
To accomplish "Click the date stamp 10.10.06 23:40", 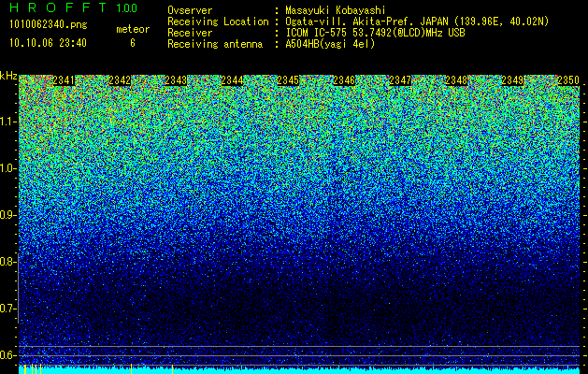I will 48,43.
